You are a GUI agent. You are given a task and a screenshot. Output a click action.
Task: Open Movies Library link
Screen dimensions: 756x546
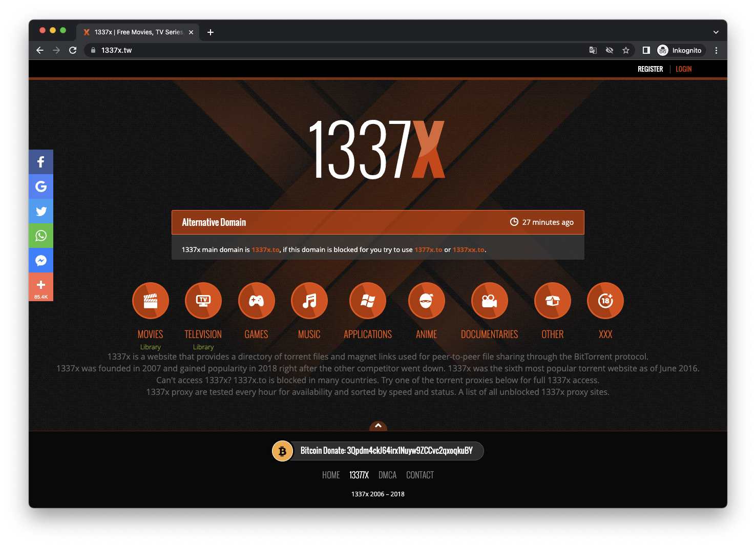151,347
